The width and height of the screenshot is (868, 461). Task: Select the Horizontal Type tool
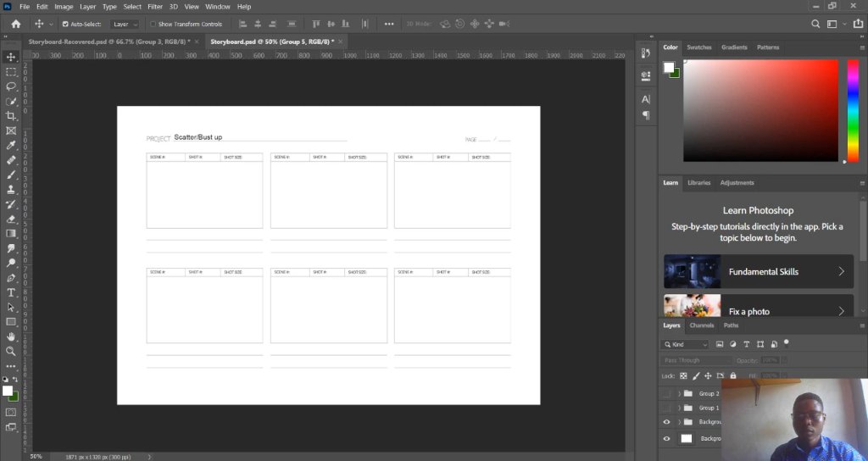10,292
